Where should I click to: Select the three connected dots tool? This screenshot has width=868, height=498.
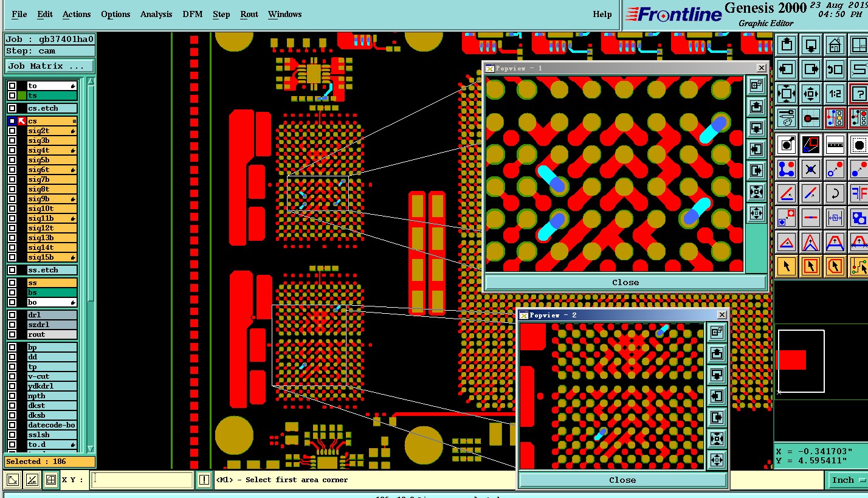point(787,169)
